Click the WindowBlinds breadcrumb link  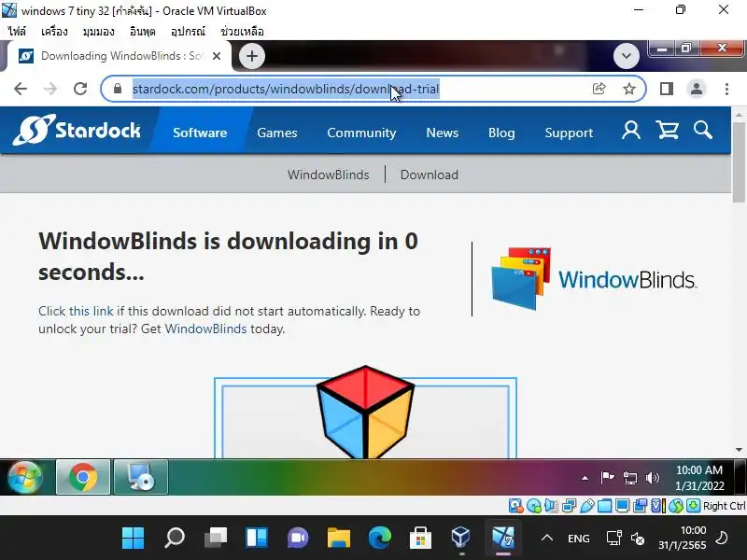point(329,175)
